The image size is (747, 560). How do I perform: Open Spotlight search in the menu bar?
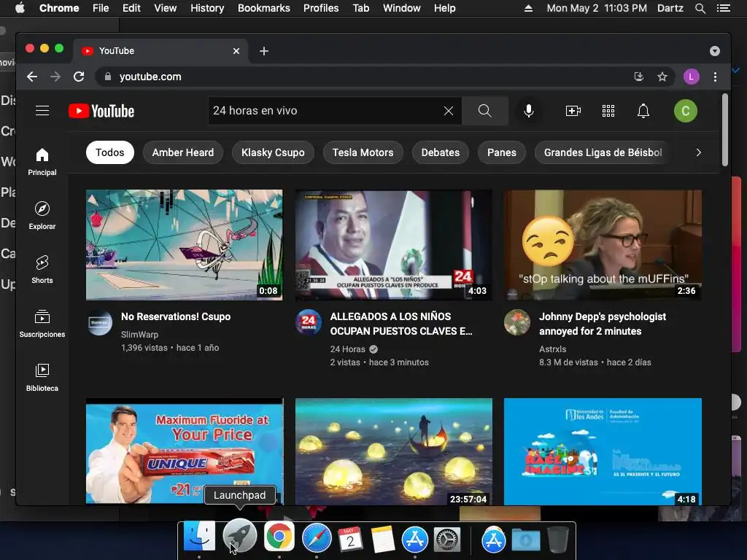tap(700, 8)
